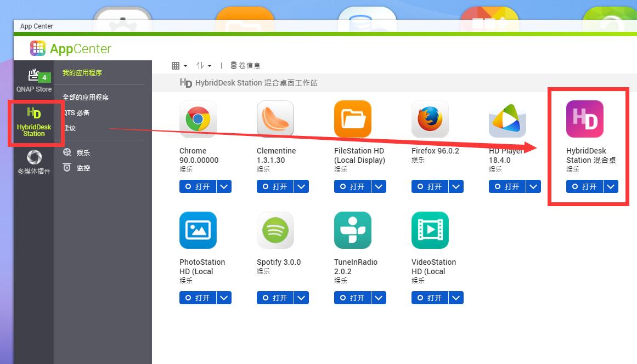
Task: Click 打开 for Spotify
Action: pyautogui.click(x=275, y=298)
